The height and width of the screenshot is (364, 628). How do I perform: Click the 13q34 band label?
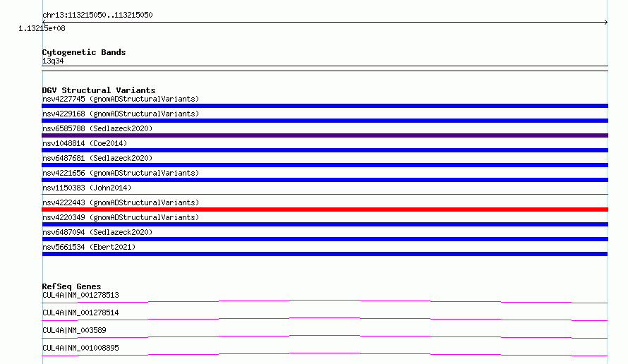tap(53, 61)
